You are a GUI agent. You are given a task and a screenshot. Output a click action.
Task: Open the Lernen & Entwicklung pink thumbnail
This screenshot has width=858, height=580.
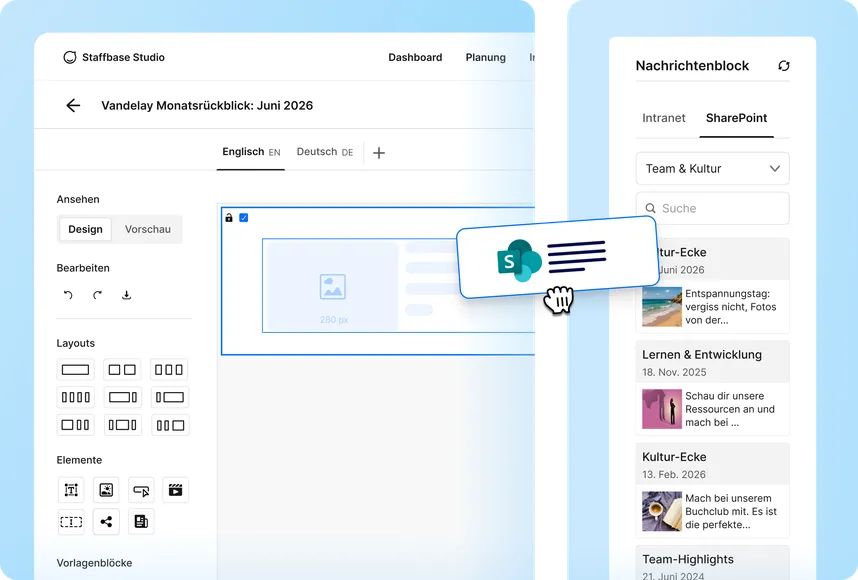pos(662,409)
